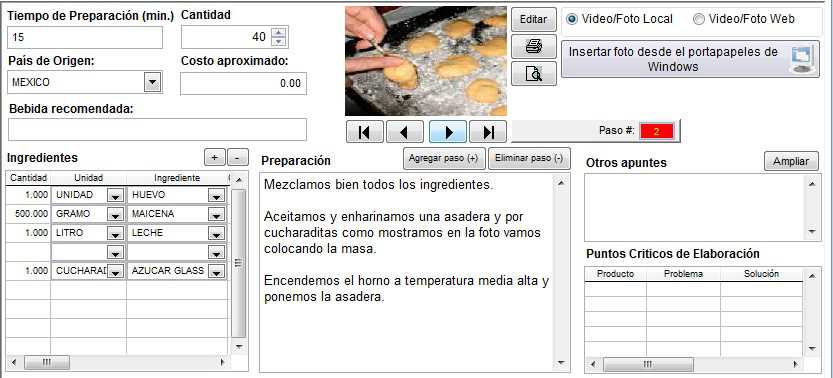Go to the previous step photo
This screenshot has height=378, width=833.
pos(404,132)
